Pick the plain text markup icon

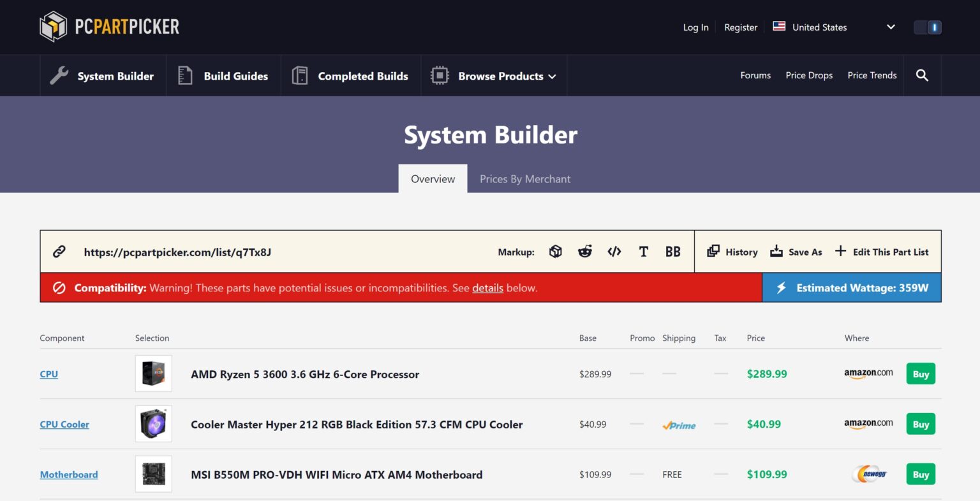(643, 252)
